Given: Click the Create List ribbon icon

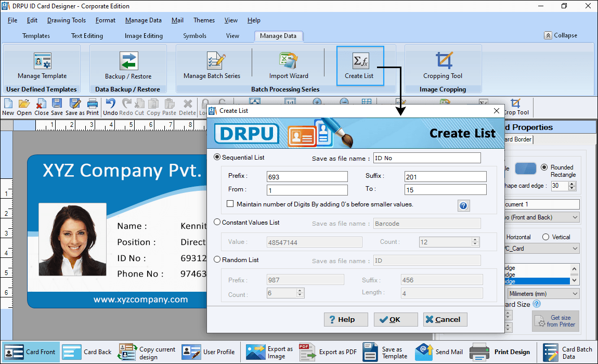Looking at the screenshot, I should pyautogui.click(x=360, y=66).
